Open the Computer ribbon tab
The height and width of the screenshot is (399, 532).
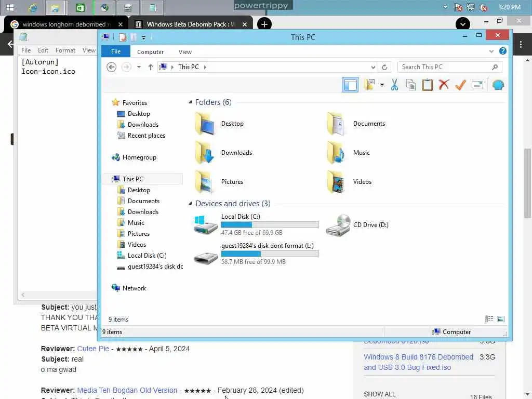(150, 52)
